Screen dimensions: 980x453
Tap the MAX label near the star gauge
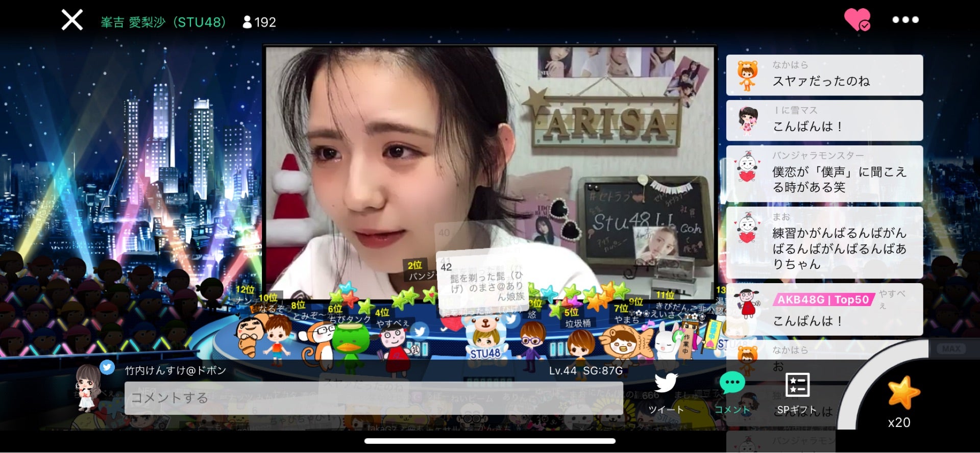coord(951,348)
